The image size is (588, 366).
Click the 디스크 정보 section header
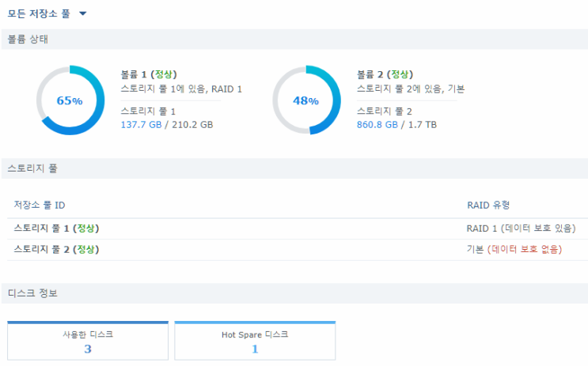[x=32, y=293]
